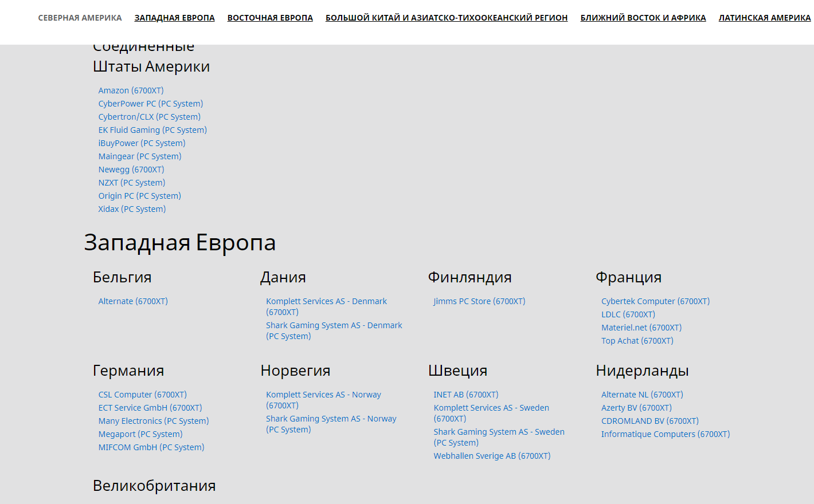Screen dimensions: 814x504
Task: Visit Xidax (PC System) link
Action: tap(132, 209)
